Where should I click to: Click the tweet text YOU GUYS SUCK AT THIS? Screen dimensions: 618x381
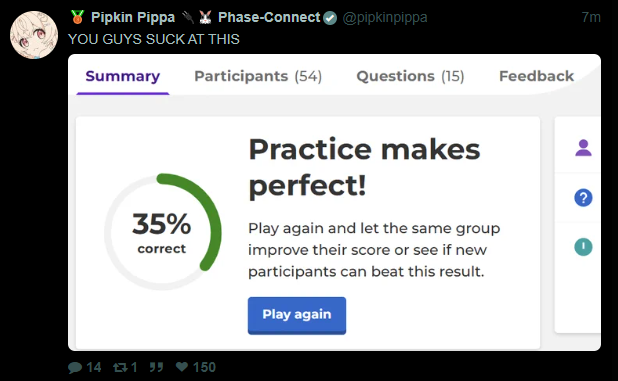click(154, 39)
